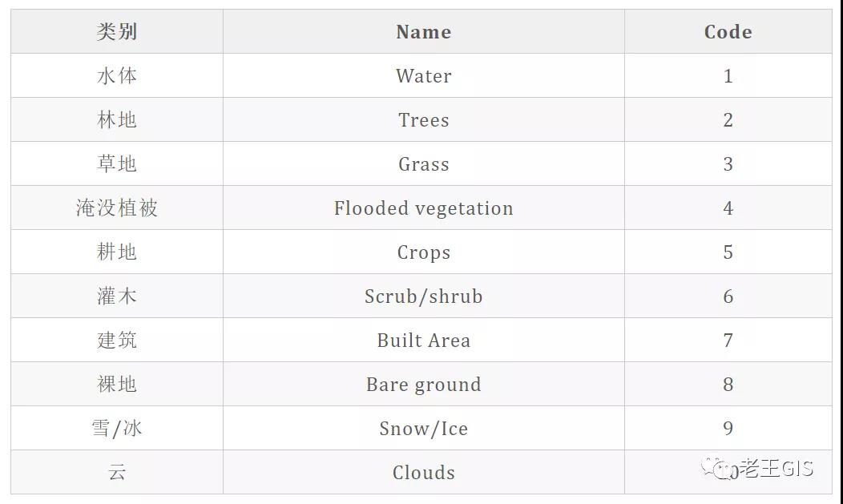
Task: Click the Clouds name cell
Action: [x=423, y=473]
